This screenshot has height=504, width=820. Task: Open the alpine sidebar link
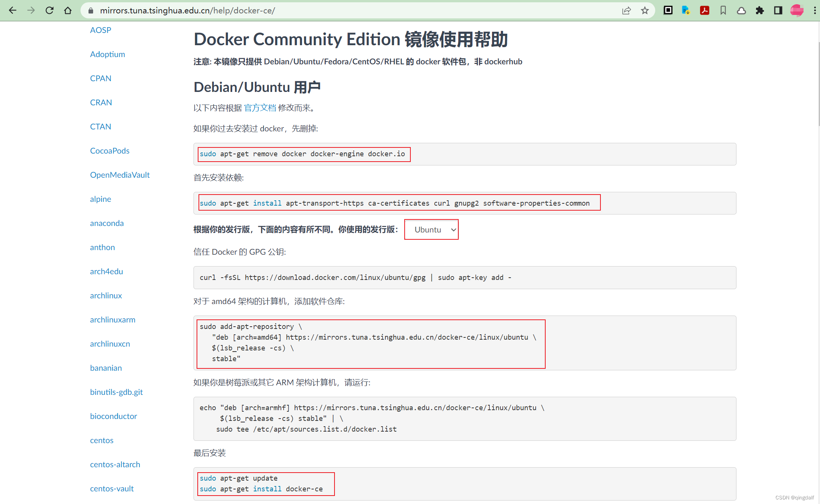click(x=100, y=199)
